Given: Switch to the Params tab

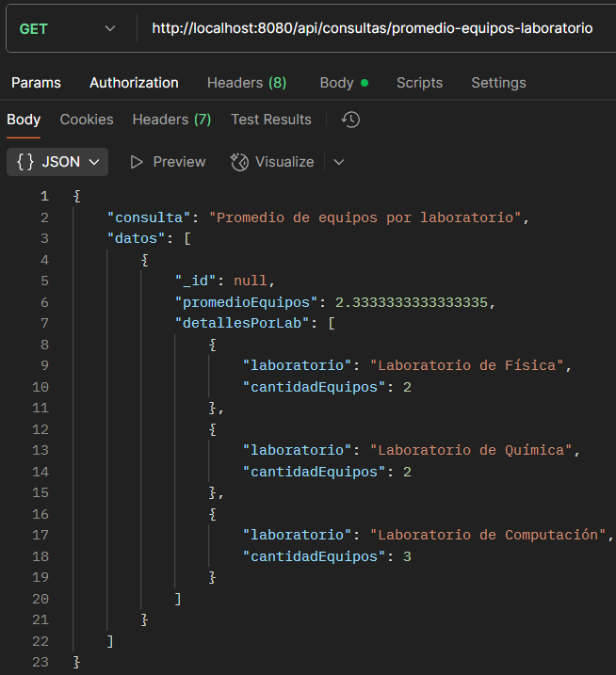Looking at the screenshot, I should point(36,83).
